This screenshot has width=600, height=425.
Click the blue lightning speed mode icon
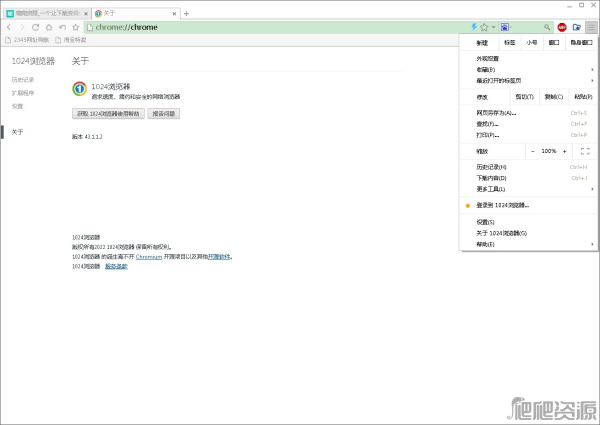(x=474, y=27)
